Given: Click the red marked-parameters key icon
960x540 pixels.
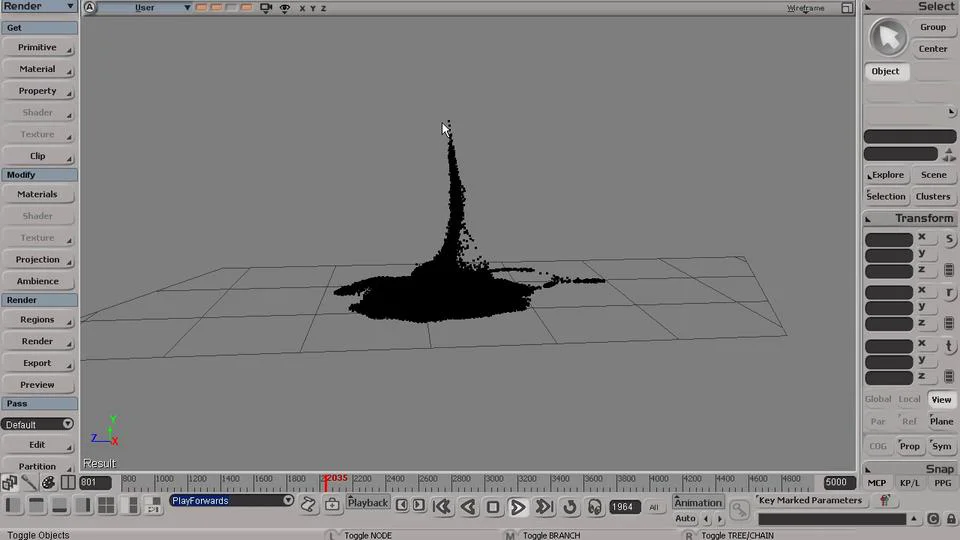Looking at the screenshot, I should click(x=884, y=500).
